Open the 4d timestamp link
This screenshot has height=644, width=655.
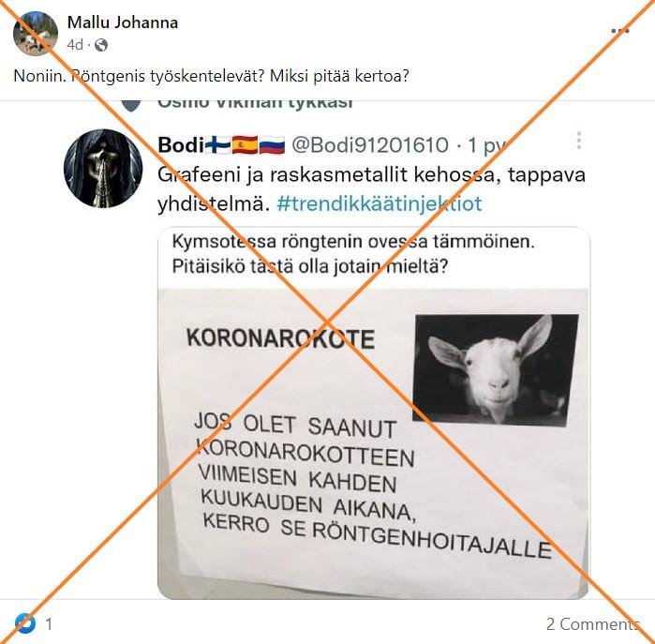coord(75,45)
